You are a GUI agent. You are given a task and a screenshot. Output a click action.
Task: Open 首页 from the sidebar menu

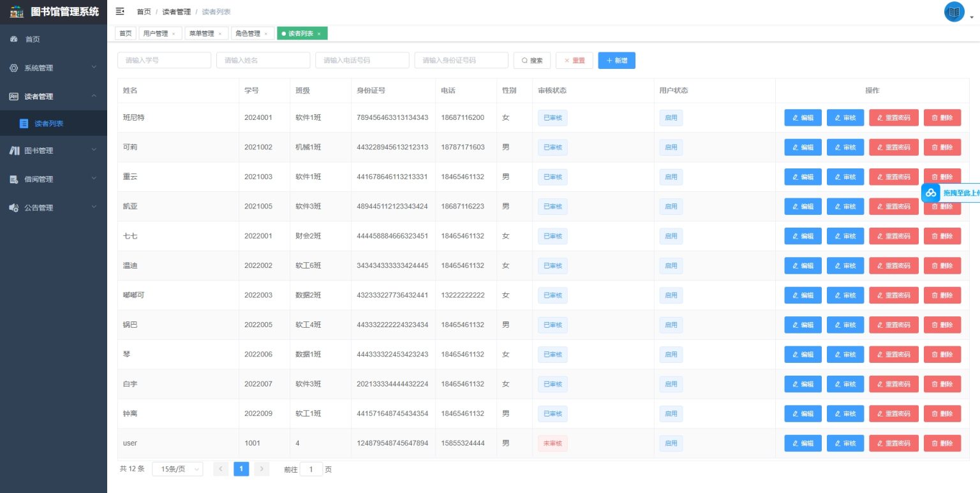32,40
